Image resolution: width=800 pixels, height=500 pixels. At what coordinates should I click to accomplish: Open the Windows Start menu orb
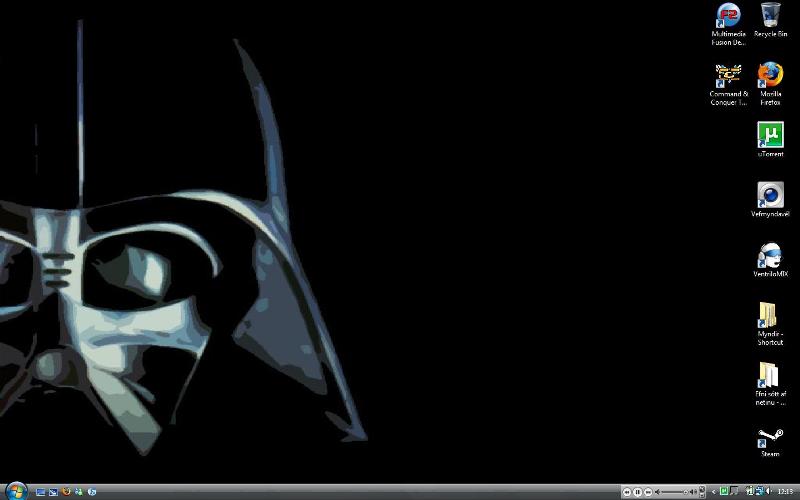coord(16,491)
